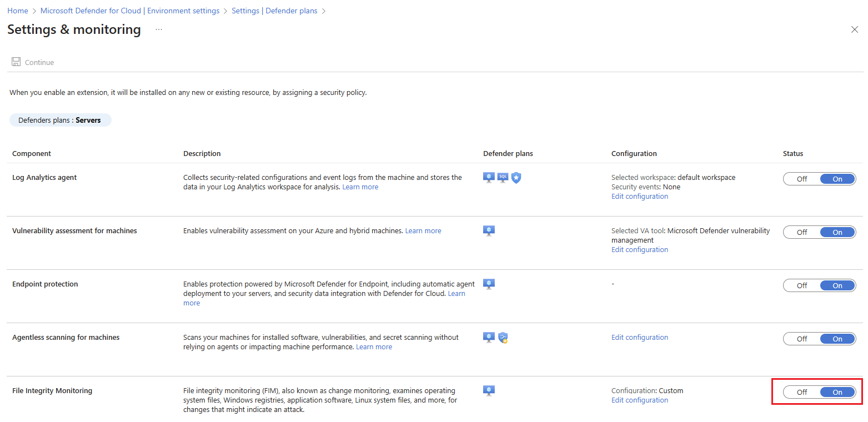Viewport: 868px width, 422px height.
Task: Open the ellipsis more options beside page title
Action: [159, 29]
